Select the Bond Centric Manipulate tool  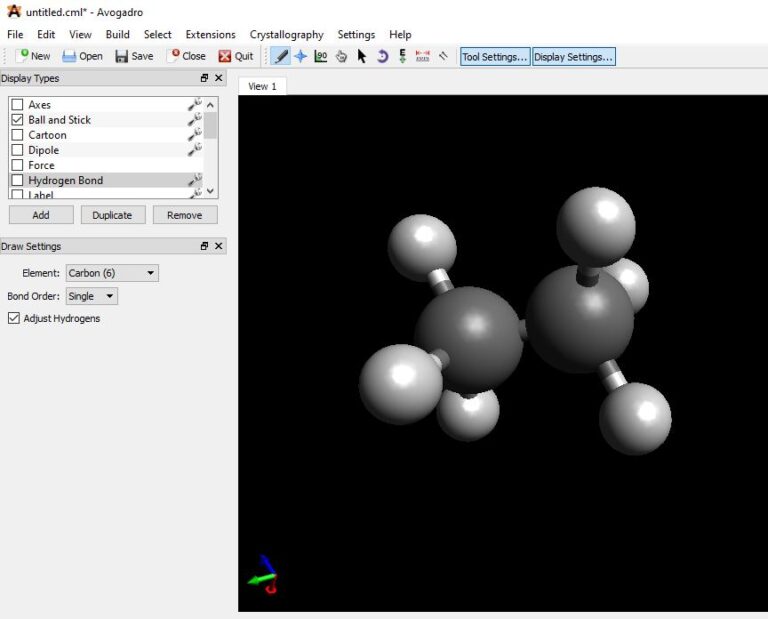pyautogui.click(x=321, y=57)
